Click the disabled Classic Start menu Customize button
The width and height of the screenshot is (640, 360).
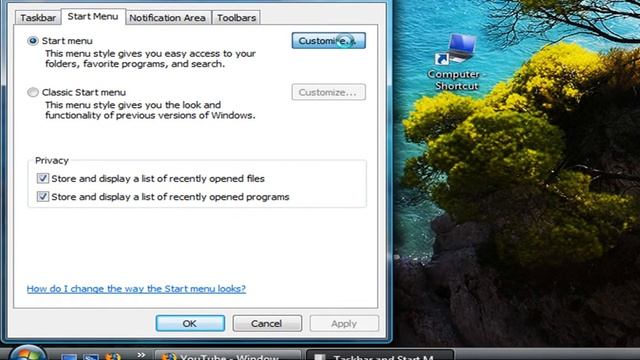tap(329, 92)
